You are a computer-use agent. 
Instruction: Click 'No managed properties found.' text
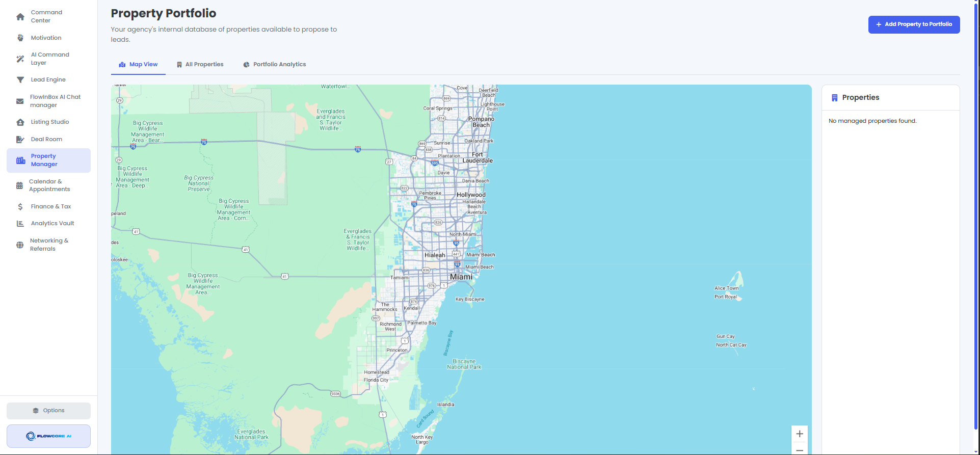pos(872,121)
